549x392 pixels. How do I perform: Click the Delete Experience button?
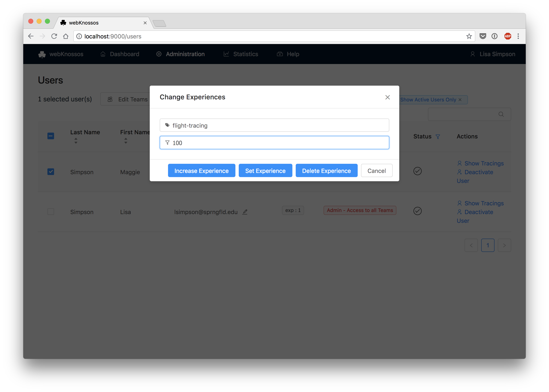(x=326, y=171)
